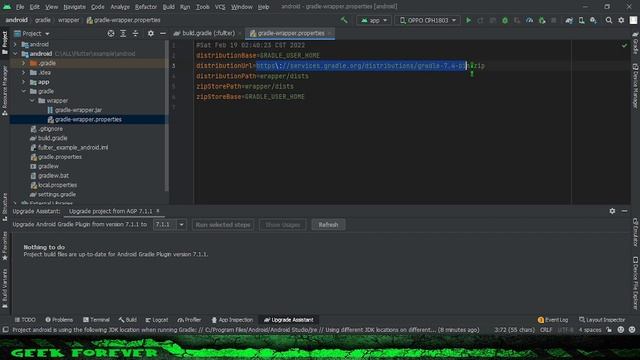Open the Event Log tool window
Image resolution: width=640 pixels, height=360 pixels.
553,320
